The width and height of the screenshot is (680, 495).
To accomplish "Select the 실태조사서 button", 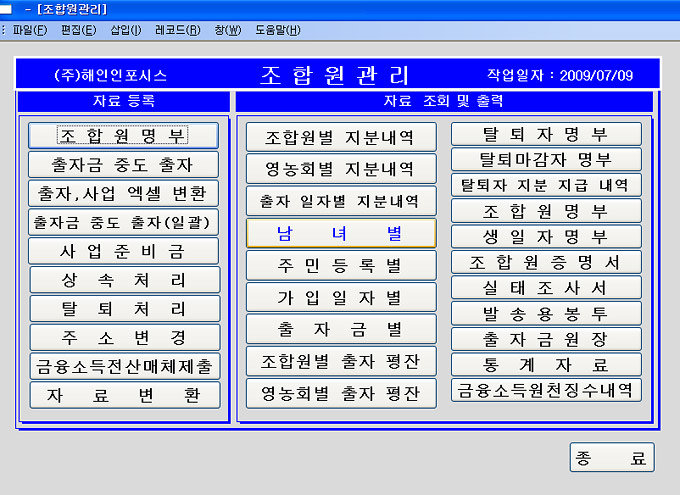I will tap(546, 288).
